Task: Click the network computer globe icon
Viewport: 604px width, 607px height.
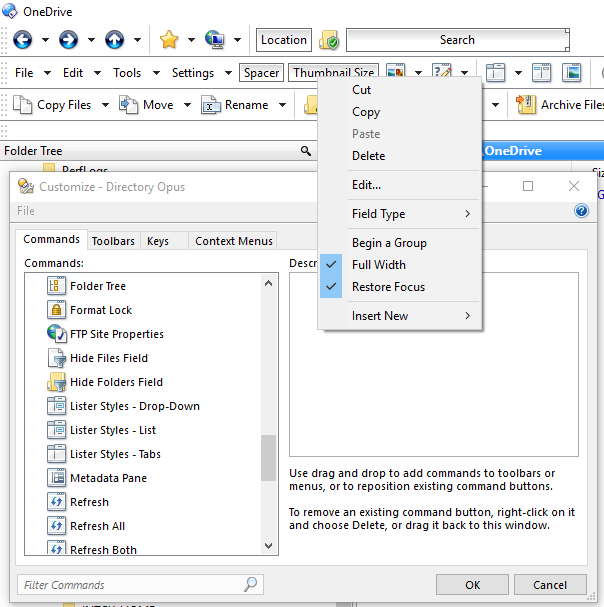Action: point(214,40)
